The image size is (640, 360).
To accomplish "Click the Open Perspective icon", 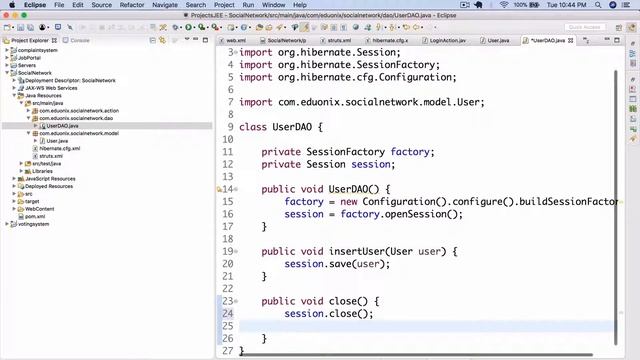I will 619,27.
